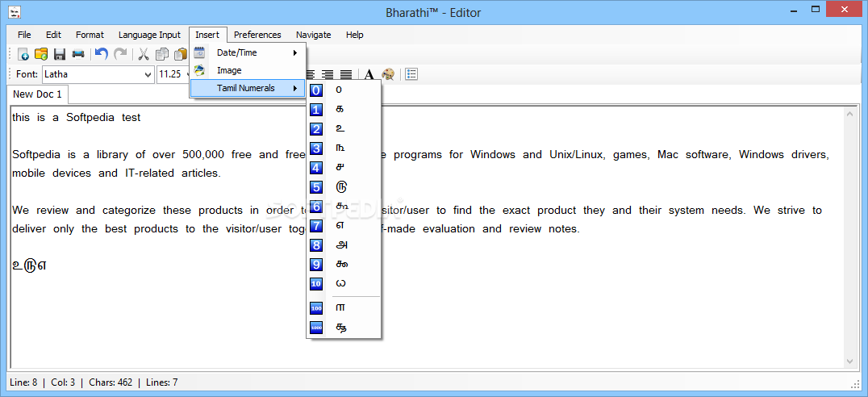Insert Tamil numeral 100 from submenu

point(344,307)
